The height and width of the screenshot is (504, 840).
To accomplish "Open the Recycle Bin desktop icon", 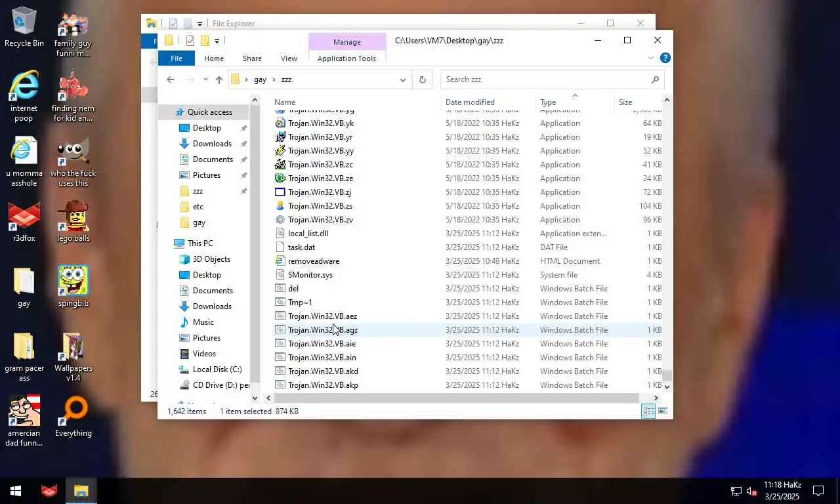I will (x=24, y=28).
